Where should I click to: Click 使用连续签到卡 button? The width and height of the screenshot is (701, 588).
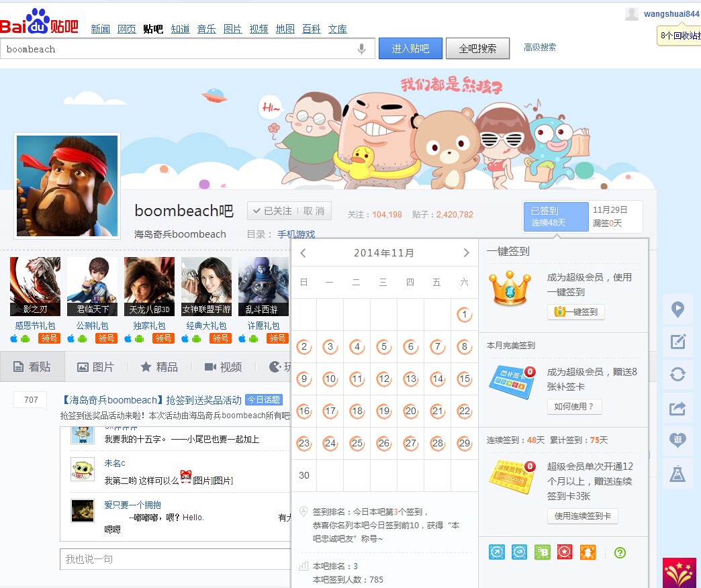[583, 516]
